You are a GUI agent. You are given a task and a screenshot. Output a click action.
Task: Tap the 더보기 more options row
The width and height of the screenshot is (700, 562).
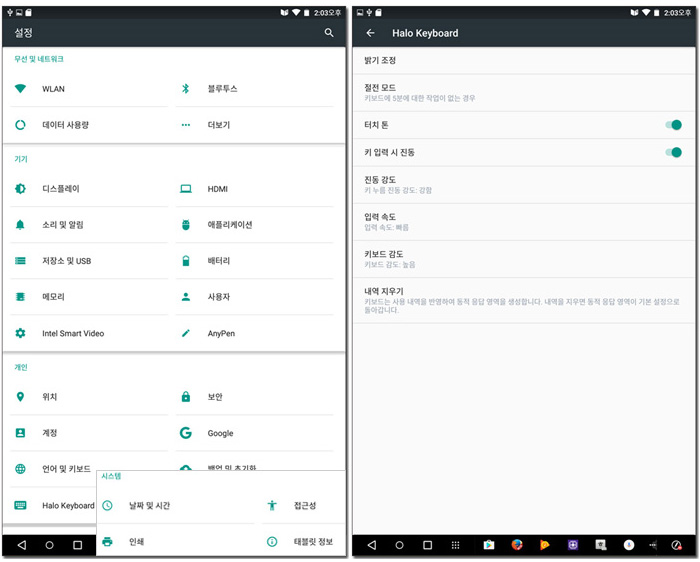pyautogui.click(x=254, y=125)
